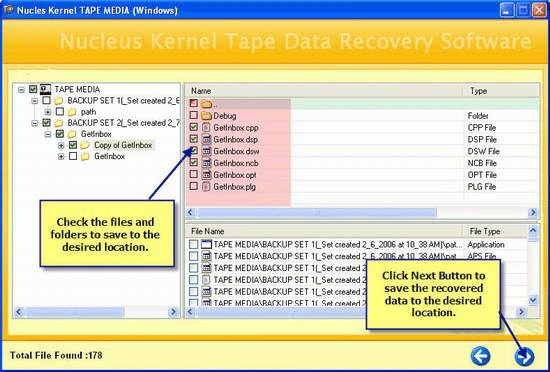The width and height of the screenshot is (550, 372).
Task: Click the path folder icon in tree
Action: pos(72,112)
